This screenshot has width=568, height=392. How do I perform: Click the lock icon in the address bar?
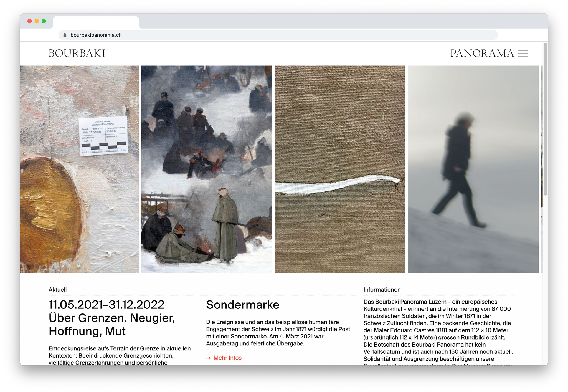[x=65, y=35]
